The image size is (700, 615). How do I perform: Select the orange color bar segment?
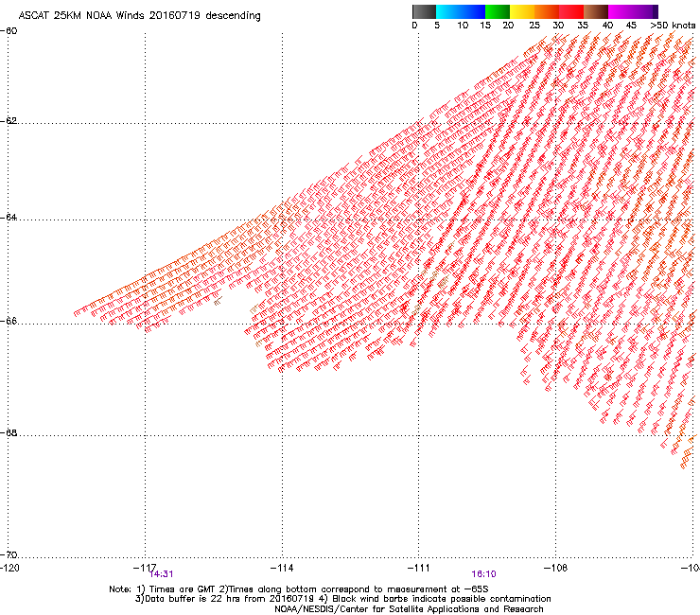[547, 11]
